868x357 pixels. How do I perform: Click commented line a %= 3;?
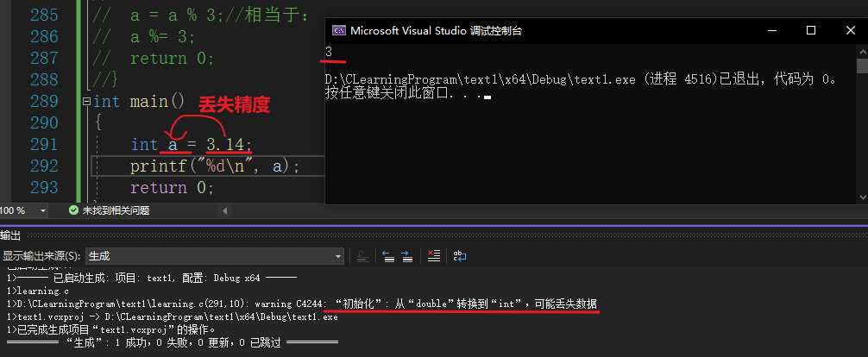coord(144,36)
